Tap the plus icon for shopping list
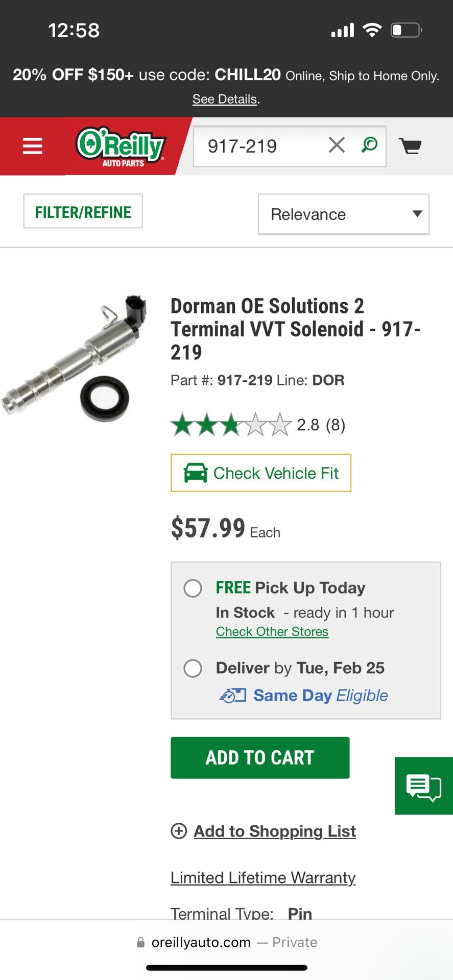 coord(179,831)
